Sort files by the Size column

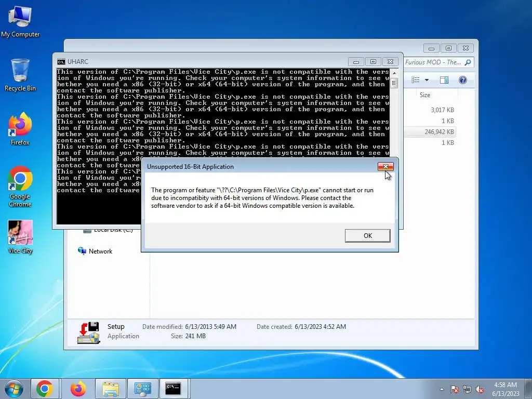(x=425, y=95)
